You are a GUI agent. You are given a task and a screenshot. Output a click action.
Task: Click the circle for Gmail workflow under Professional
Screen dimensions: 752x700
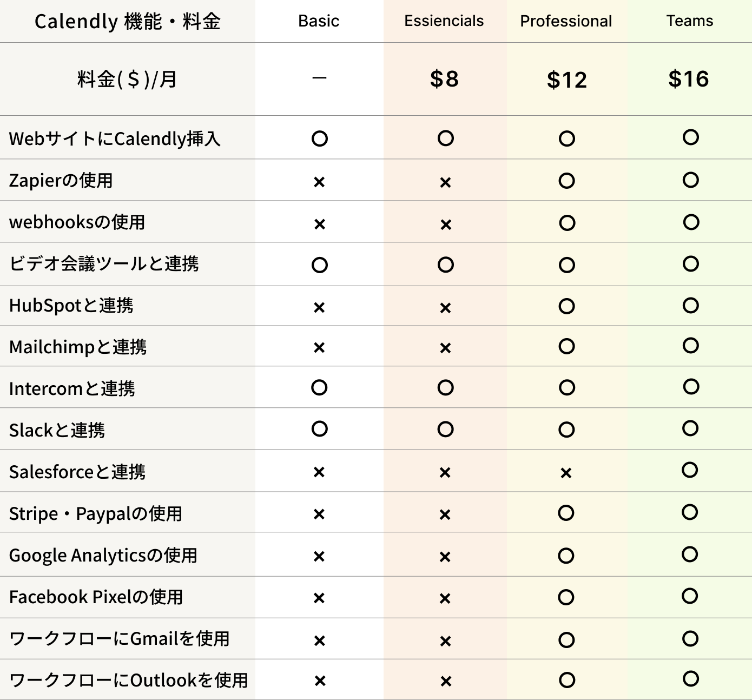566,640
